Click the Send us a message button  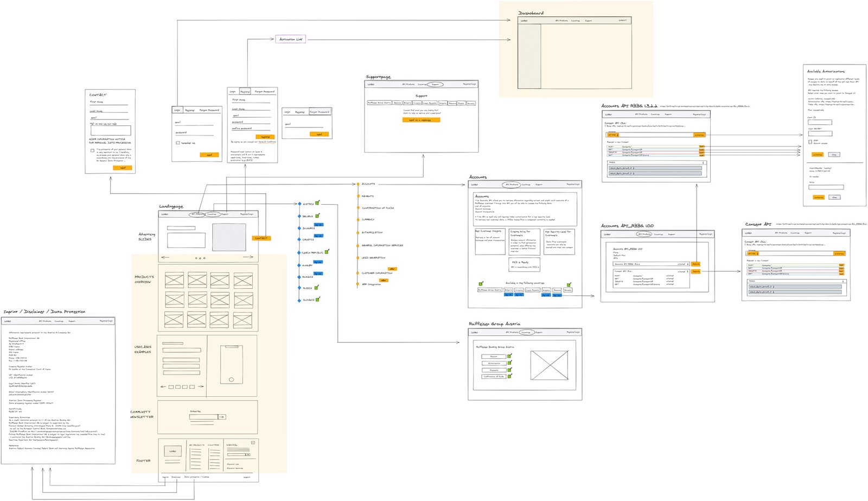point(421,120)
